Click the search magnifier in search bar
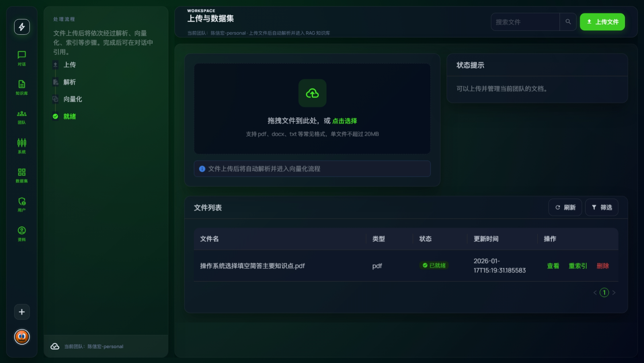644x363 pixels. [x=568, y=22]
